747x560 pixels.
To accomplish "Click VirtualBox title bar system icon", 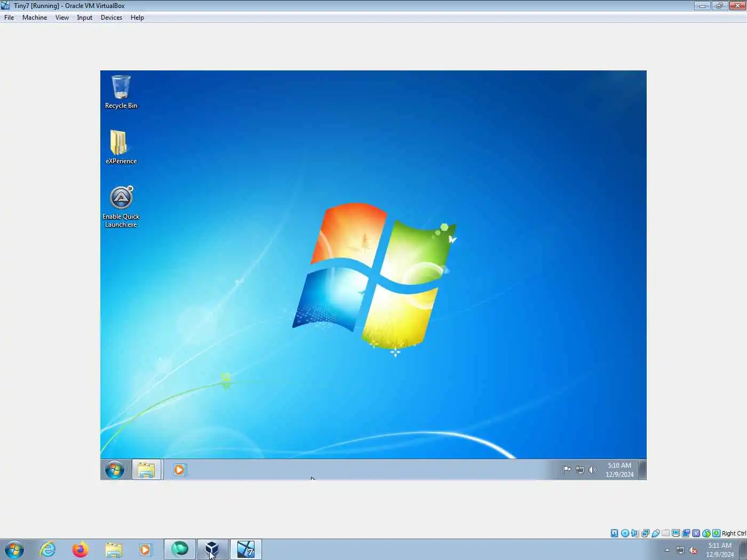I will coord(5,5).
